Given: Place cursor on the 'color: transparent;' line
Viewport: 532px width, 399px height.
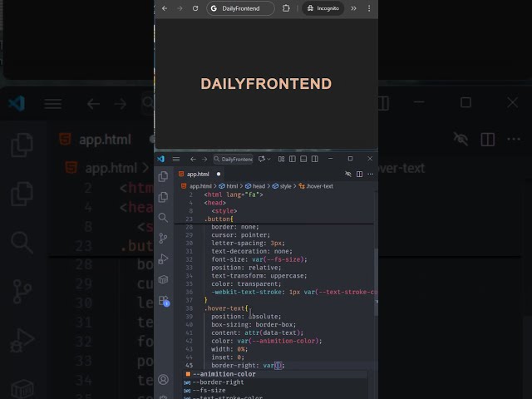Looking at the screenshot, I should 246,284.
